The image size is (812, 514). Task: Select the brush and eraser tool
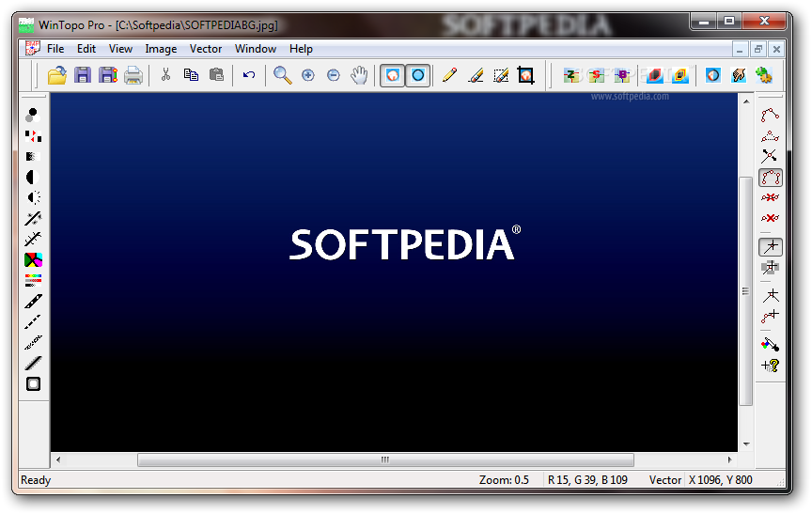tap(476, 75)
